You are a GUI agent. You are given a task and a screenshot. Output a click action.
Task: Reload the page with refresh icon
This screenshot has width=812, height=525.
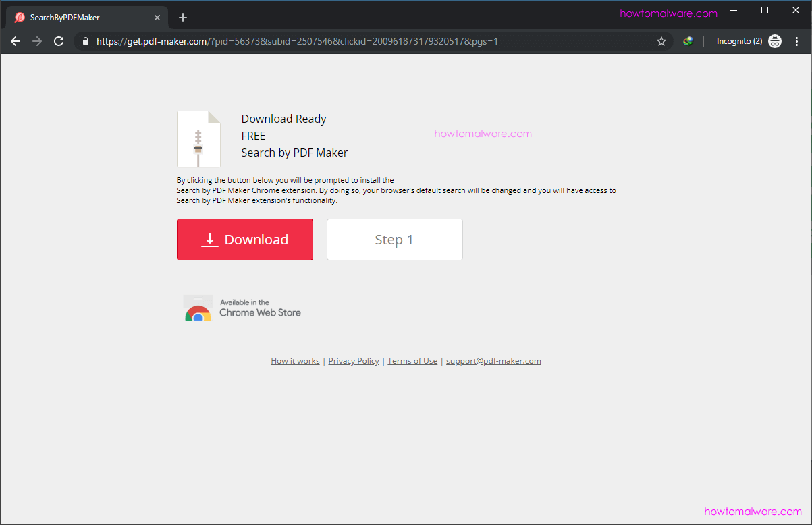pos(59,41)
